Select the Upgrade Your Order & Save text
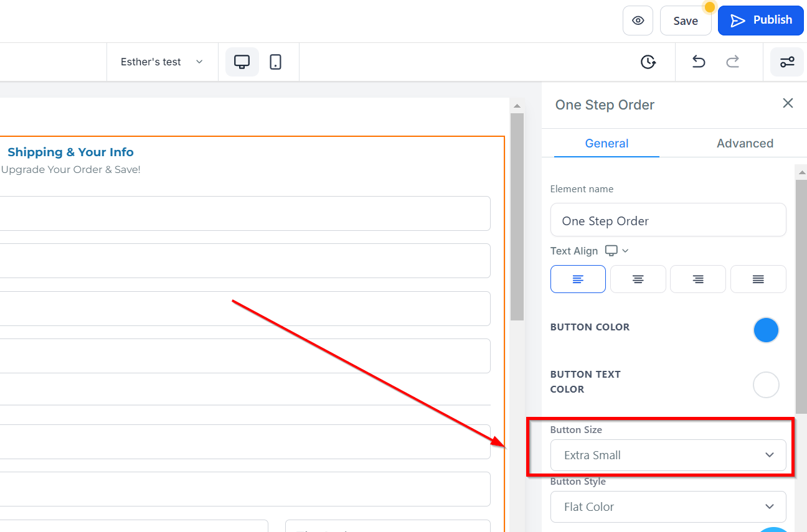This screenshot has width=807, height=532. 71,169
